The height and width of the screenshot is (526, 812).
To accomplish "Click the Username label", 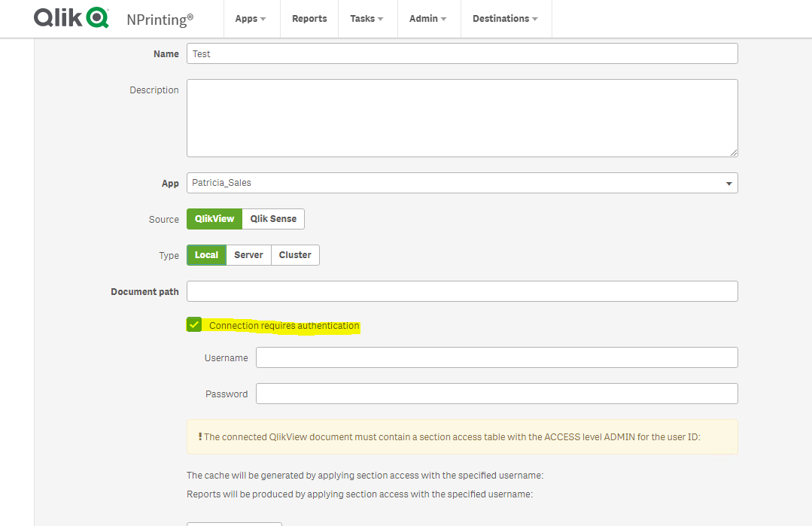I will coord(227,358).
